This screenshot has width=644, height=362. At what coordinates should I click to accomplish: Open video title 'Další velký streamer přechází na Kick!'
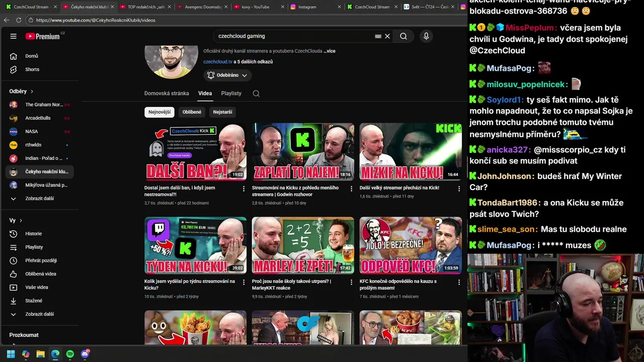click(399, 188)
